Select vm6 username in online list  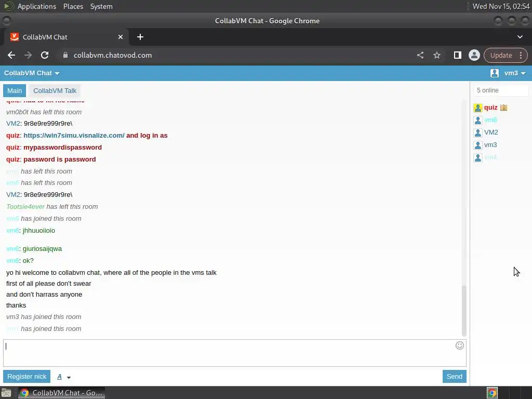coord(490,120)
